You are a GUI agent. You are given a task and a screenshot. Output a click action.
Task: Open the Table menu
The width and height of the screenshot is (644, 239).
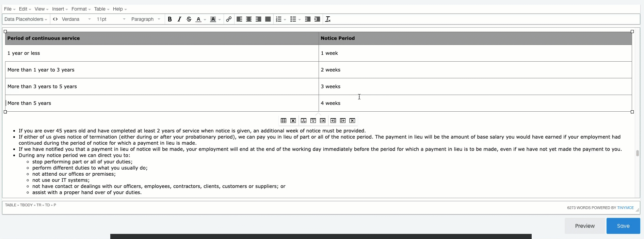point(101,9)
